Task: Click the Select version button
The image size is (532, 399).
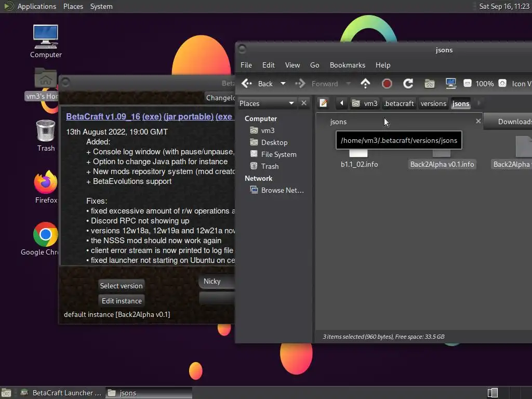Action: click(x=121, y=286)
